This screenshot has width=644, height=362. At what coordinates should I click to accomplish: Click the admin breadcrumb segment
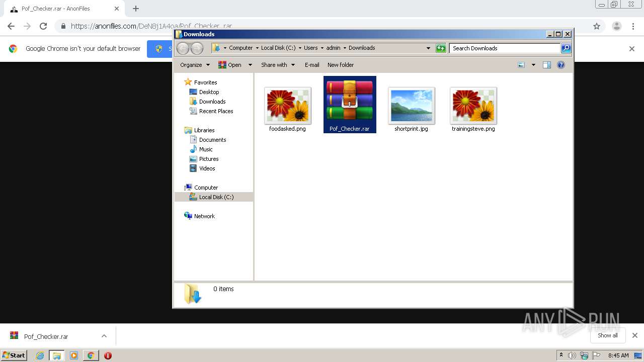click(x=333, y=48)
